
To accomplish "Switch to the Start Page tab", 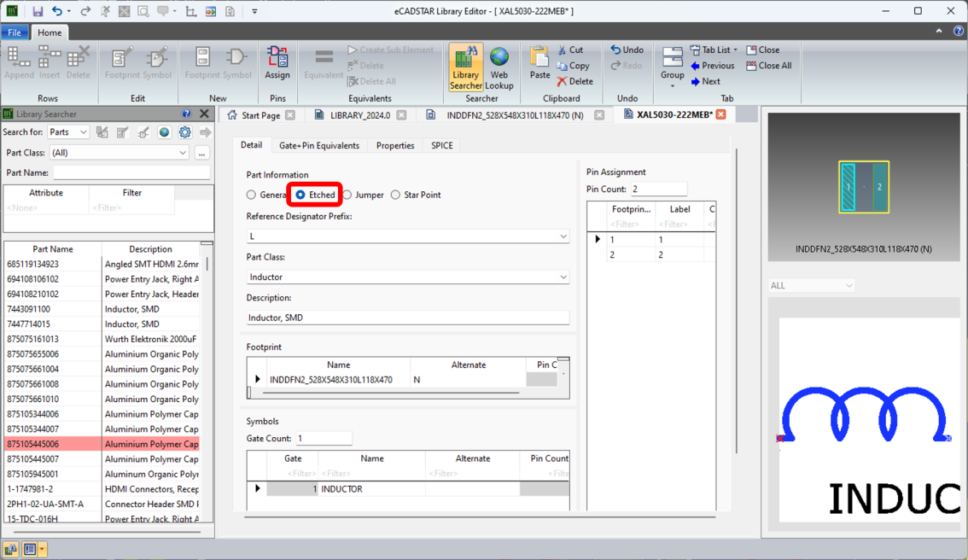I will pyautogui.click(x=254, y=115).
